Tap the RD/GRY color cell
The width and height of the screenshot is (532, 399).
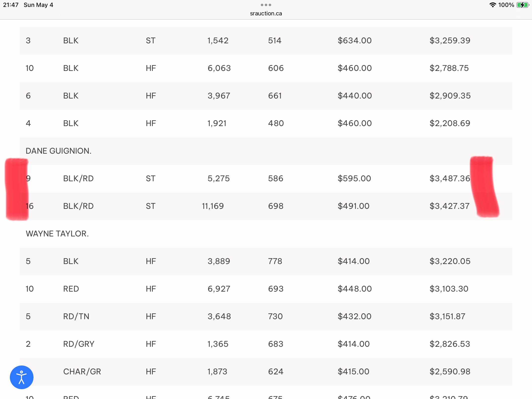[79, 344]
